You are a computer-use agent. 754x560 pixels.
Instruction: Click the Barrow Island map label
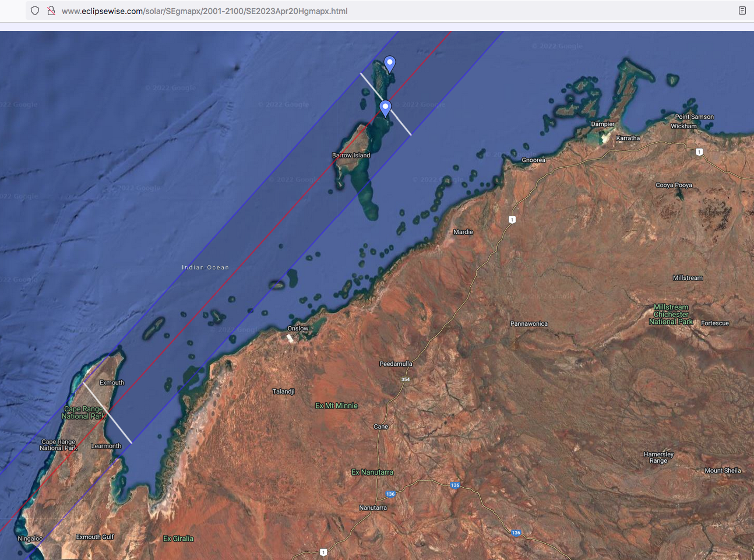pyautogui.click(x=351, y=156)
